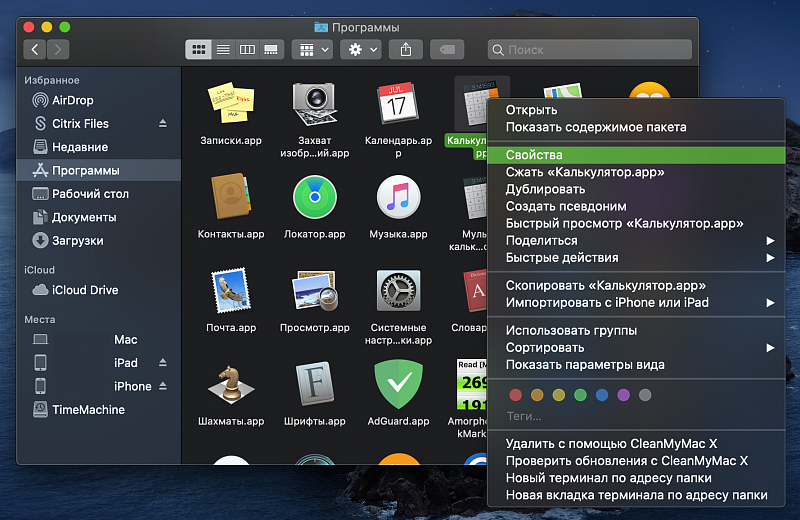Eject the Citrix Files volume
Screen dimensions: 800x520
pyautogui.click(x=163, y=123)
